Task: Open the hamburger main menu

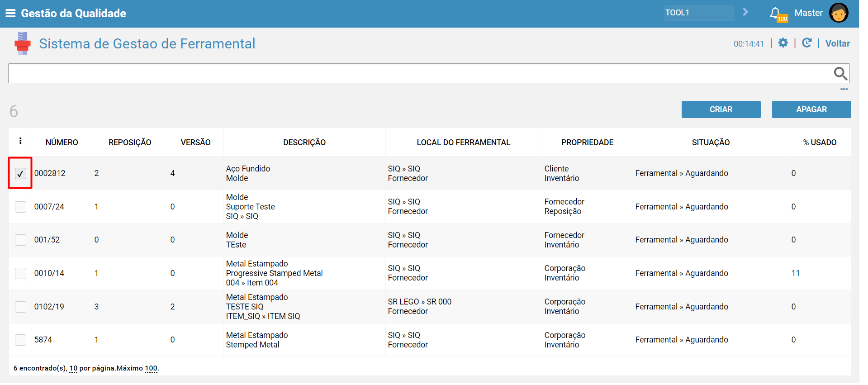Action: coord(10,13)
